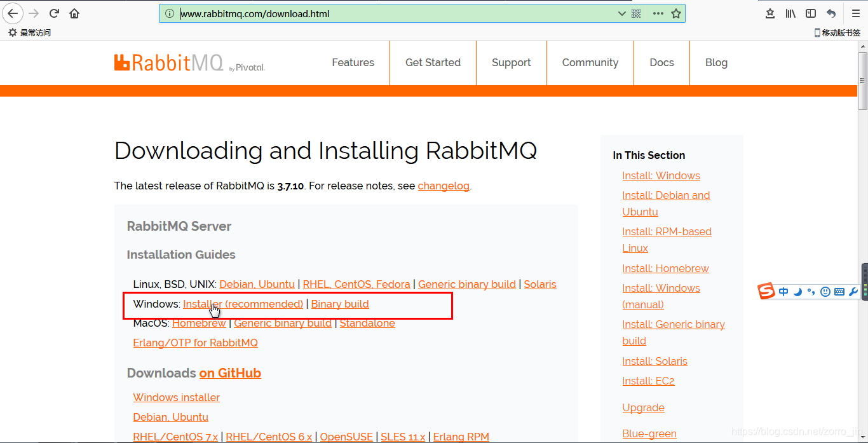Viewport: 868px width, 443px height.
Task: Open 移动版书签 mobile bookmarks
Action: pyautogui.click(x=837, y=32)
